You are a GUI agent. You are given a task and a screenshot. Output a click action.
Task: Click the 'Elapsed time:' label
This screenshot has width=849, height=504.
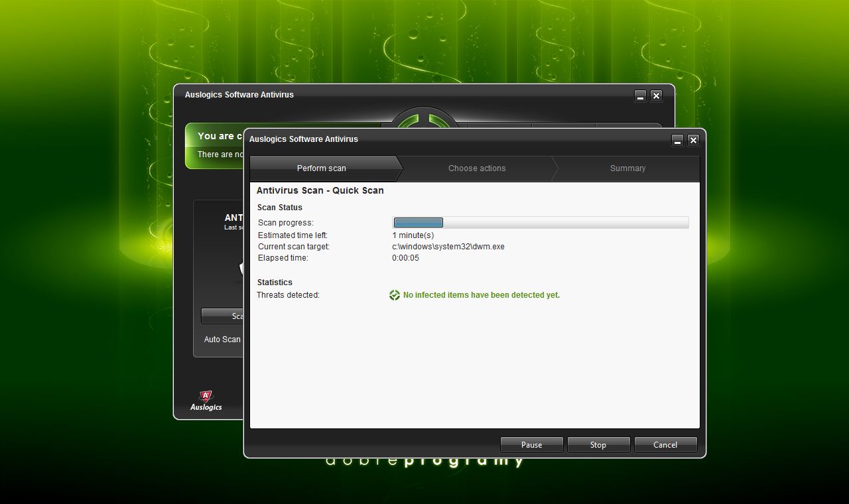pos(283,258)
